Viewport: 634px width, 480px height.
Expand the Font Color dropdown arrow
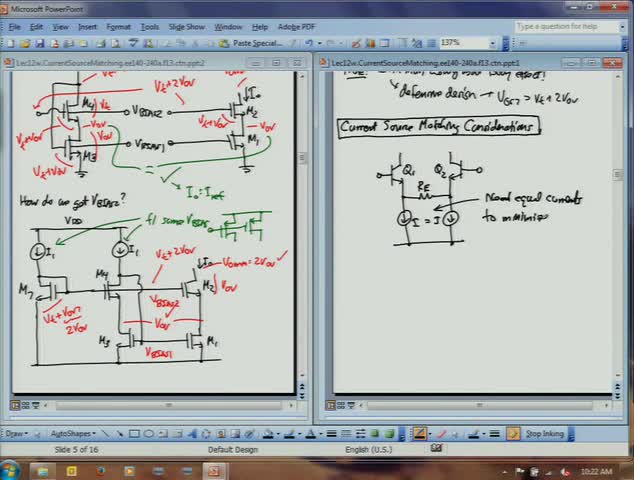[x=321, y=434]
